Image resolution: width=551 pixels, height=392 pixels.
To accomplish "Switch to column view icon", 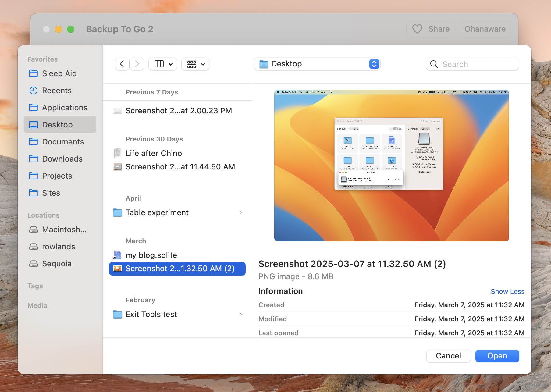I will (x=159, y=64).
